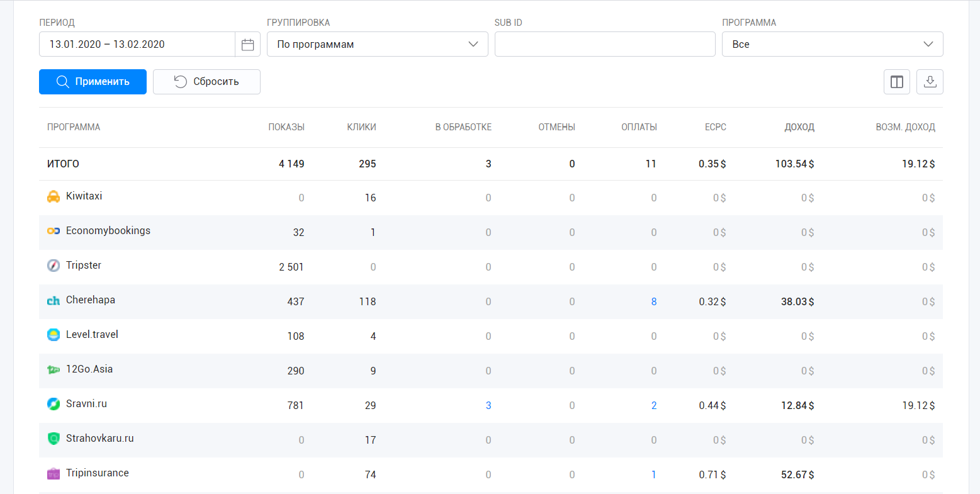Click the 12Go.Asia logo icon
Screen dimensions: 980x494
point(54,369)
